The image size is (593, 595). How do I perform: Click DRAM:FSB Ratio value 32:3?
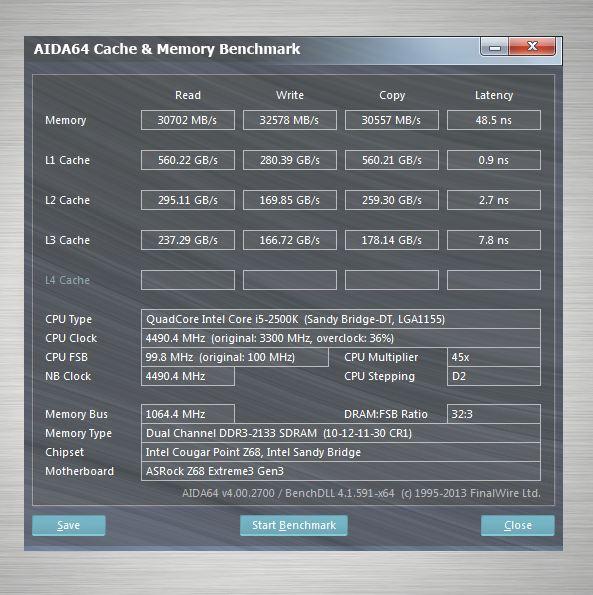tap(494, 414)
